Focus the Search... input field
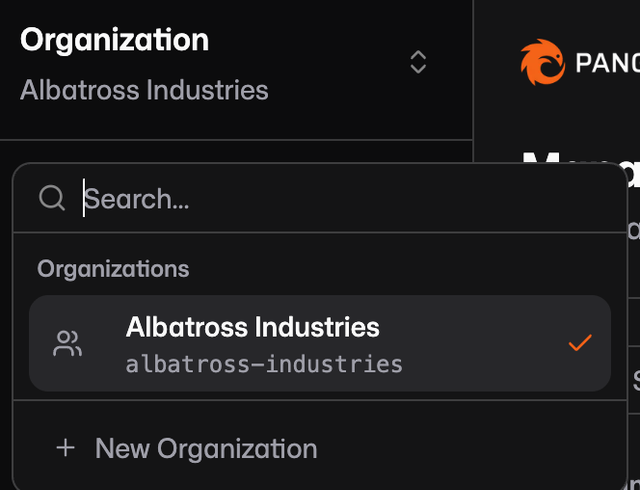 tap(320, 198)
